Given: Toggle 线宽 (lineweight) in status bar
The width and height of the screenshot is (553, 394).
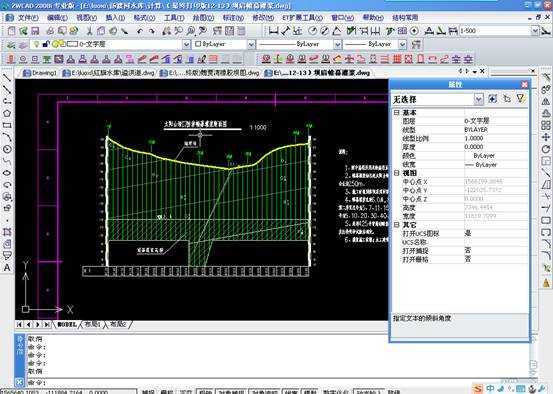Looking at the screenshot, I should [x=291, y=392].
